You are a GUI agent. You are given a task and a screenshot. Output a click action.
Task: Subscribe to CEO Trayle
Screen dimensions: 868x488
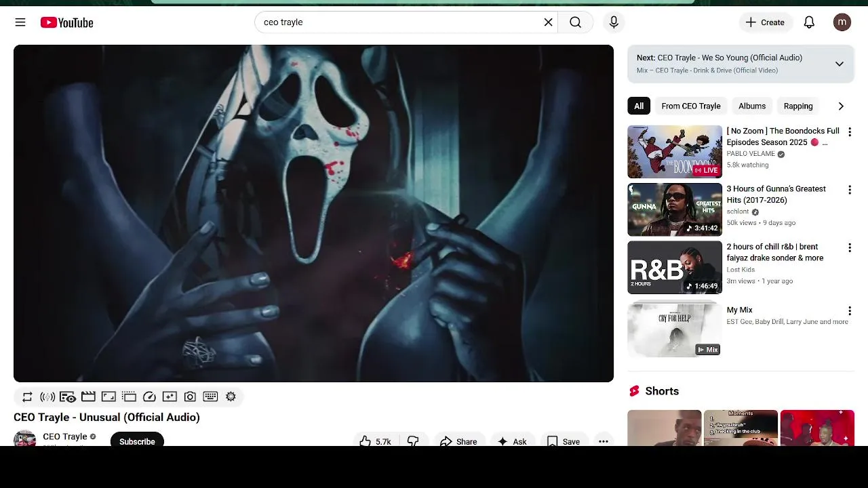pyautogui.click(x=137, y=440)
